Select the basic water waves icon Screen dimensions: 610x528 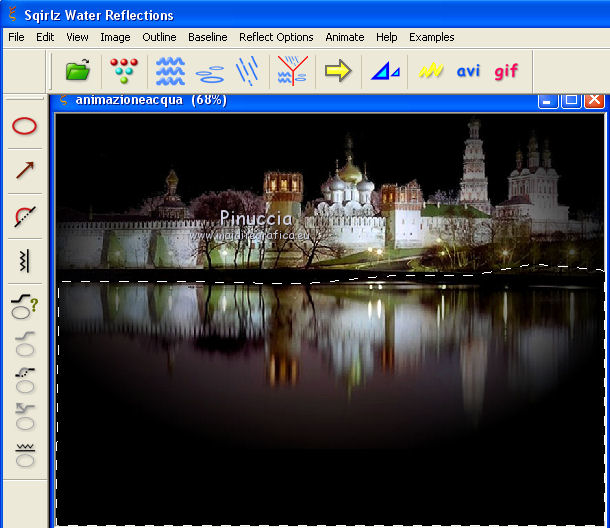tap(170, 71)
